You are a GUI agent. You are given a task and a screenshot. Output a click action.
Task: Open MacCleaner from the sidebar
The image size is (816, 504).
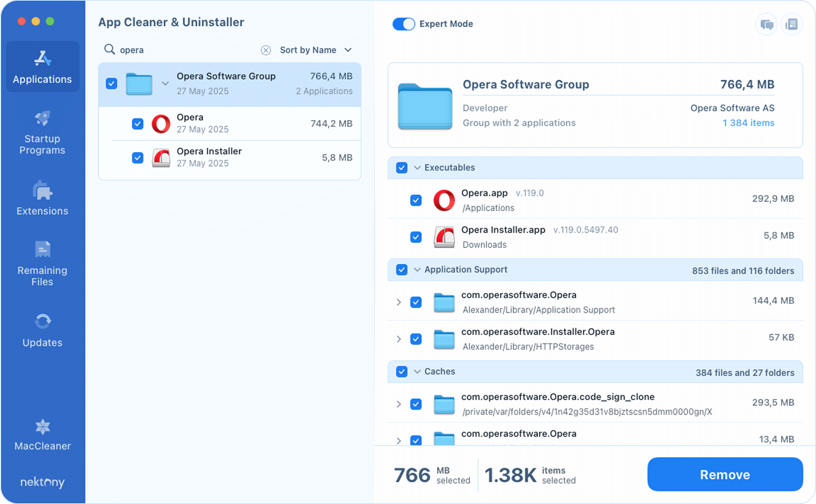point(42,435)
